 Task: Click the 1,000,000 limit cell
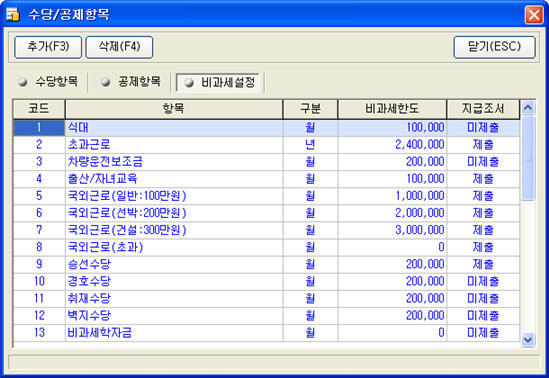tap(392, 196)
